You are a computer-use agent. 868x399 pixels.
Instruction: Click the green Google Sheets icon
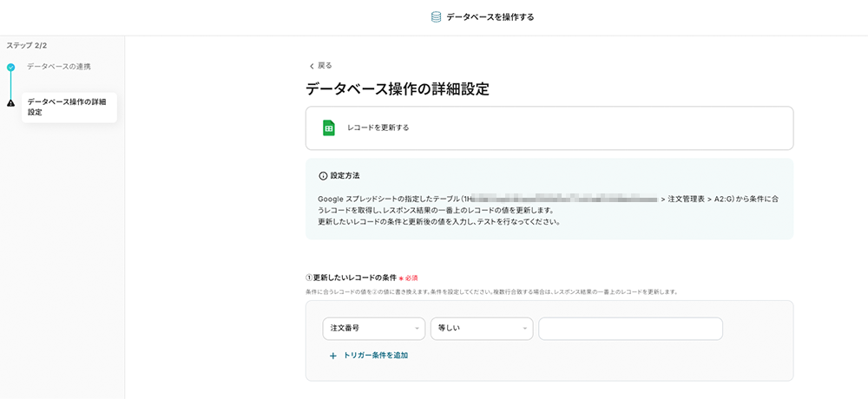329,128
